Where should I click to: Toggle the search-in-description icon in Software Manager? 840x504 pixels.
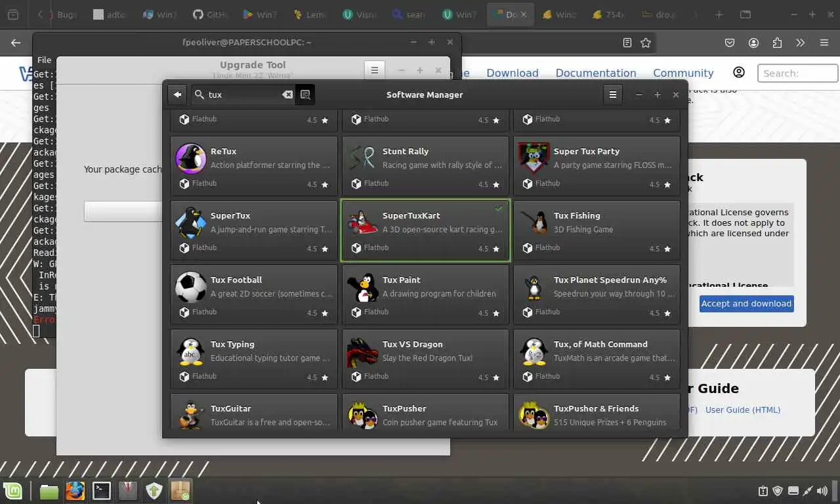[x=305, y=94]
